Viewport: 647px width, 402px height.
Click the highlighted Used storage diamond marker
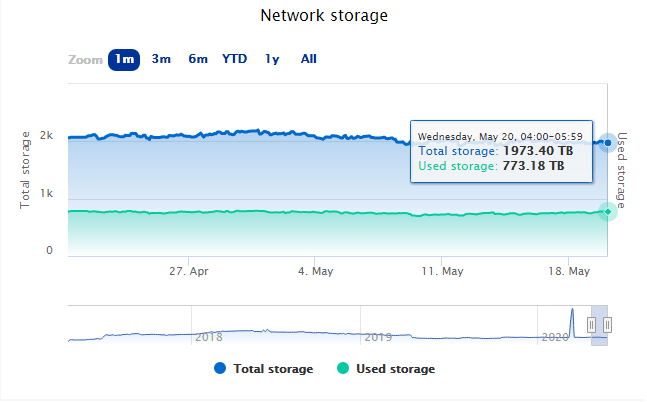pos(608,212)
